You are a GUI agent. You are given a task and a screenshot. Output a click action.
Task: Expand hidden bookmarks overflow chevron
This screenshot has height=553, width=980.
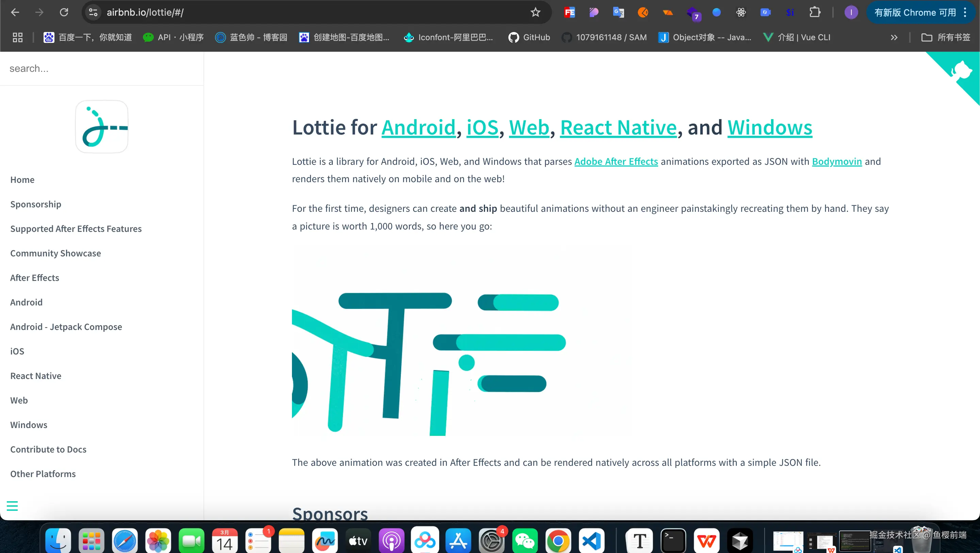[894, 37]
